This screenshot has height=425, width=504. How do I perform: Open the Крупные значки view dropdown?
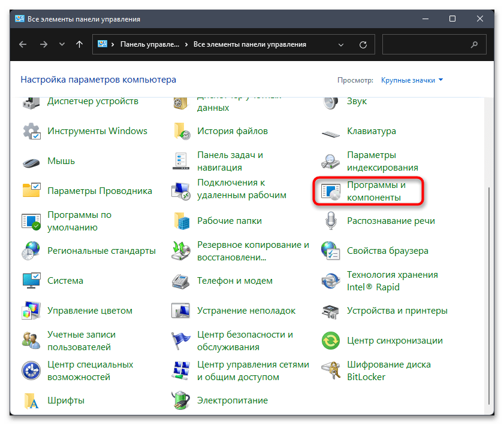[x=412, y=80]
